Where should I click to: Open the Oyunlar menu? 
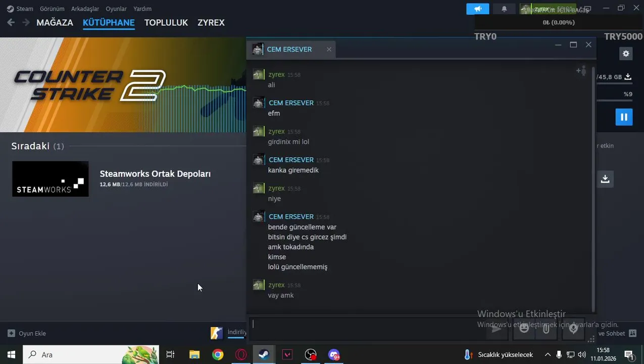click(116, 9)
